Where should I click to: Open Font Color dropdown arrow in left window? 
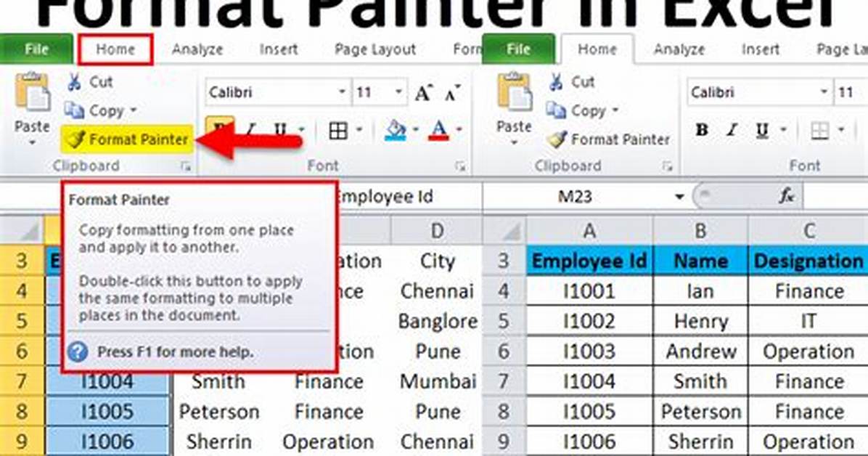(x=459, y=131)
